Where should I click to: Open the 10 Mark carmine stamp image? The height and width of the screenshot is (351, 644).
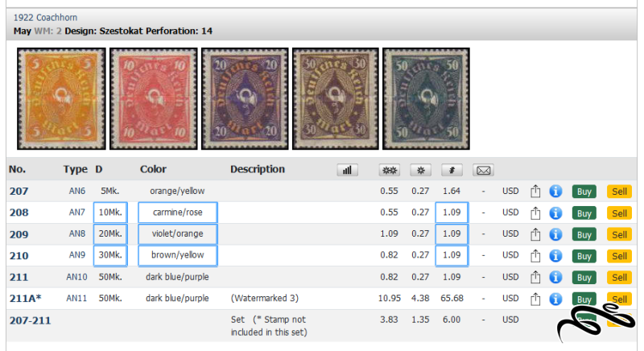coord(153,98)
